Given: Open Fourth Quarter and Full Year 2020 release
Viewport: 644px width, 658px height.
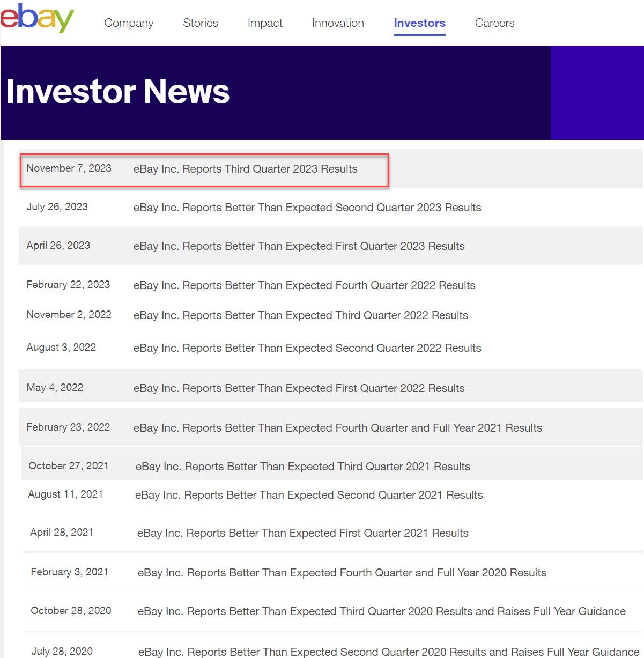Looking at the screenshot, I should click(x=342, y=573).
